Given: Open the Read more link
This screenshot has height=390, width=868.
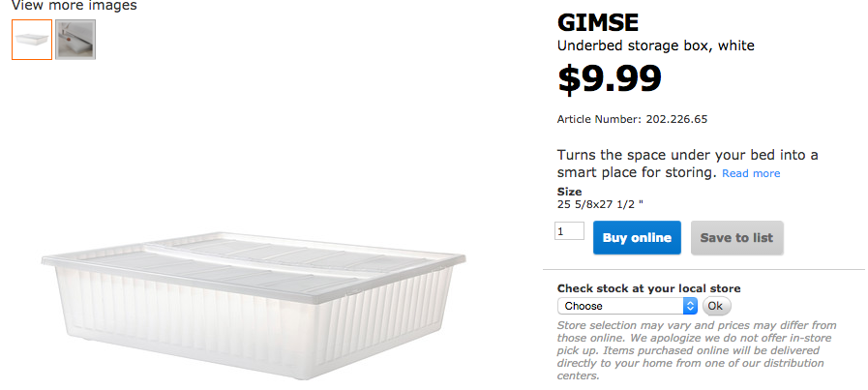Looking at the screenshot, I should point(750,173).
